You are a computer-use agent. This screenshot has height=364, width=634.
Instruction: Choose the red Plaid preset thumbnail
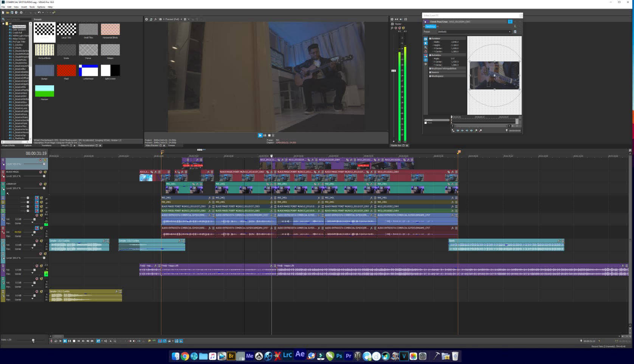67,71
